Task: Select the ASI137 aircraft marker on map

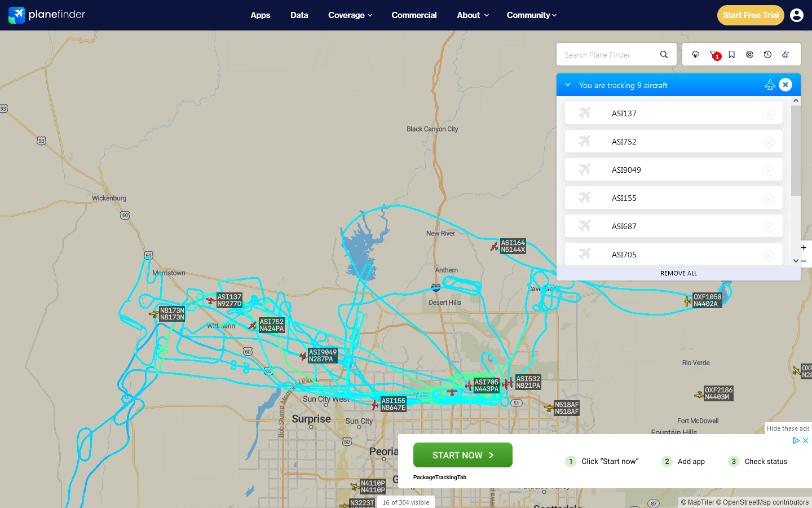Action: 211,300
